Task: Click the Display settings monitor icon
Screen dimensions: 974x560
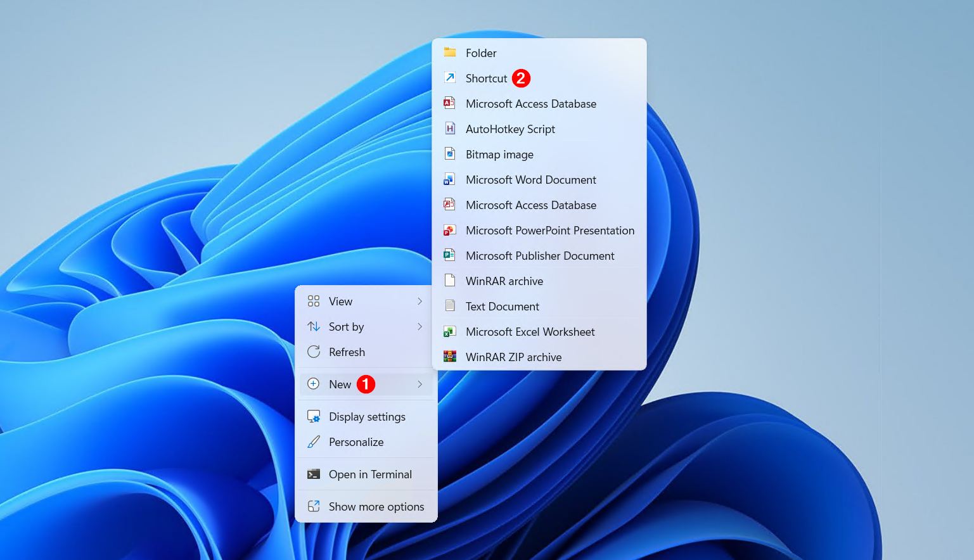Action: click(x=314, y=416)
